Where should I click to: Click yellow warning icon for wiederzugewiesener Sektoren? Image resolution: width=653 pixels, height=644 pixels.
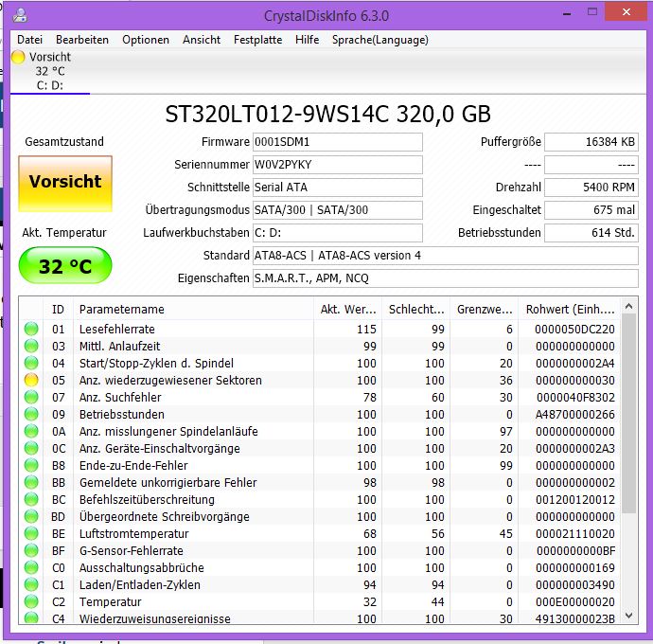pyautogui.click(x=31, y=380)
